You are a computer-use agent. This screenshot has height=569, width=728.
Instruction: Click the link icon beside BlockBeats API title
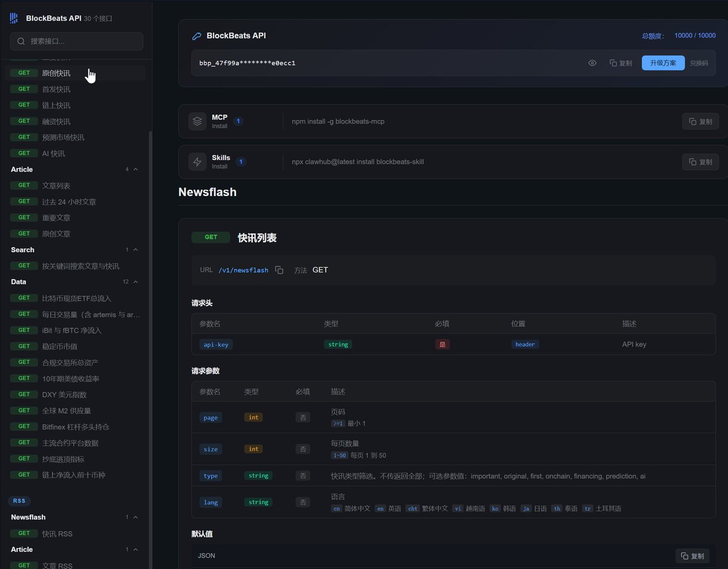(197, 36)
